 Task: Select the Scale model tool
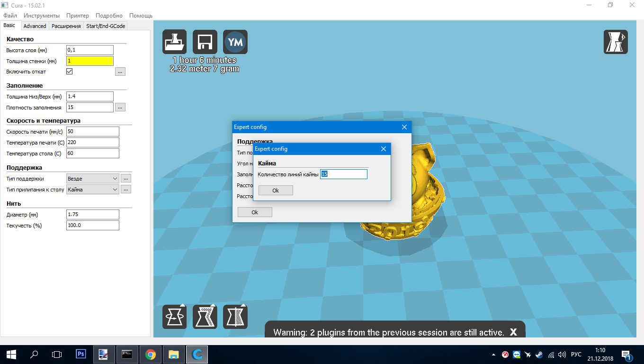(x=205, y=317)
